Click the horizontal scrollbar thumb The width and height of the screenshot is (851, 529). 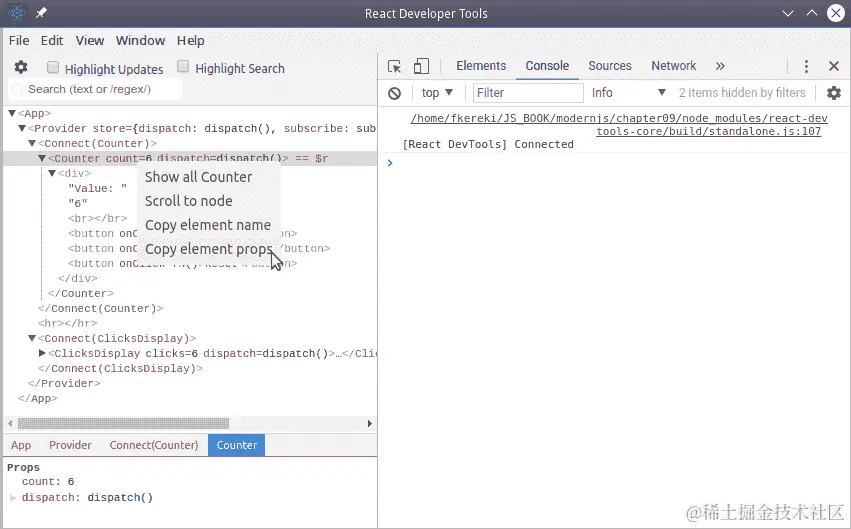click(x=123, y=423)
